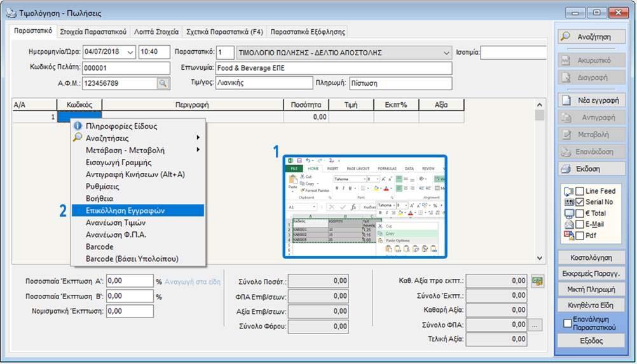This screenshot has width=637, height=364.
Task: Select Αντιγραφή Κινήσεων (Alt+A) menu entry
Action: (138, 175)
